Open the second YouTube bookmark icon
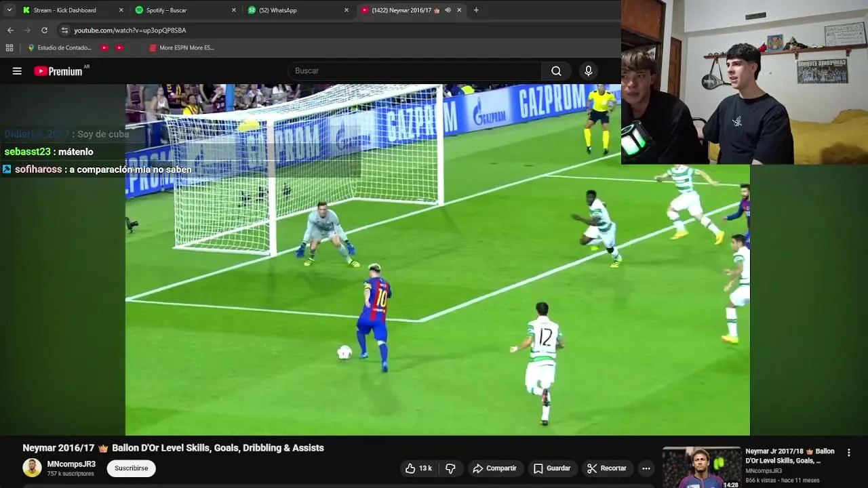 pyautogui.click(x=119, y=47)
